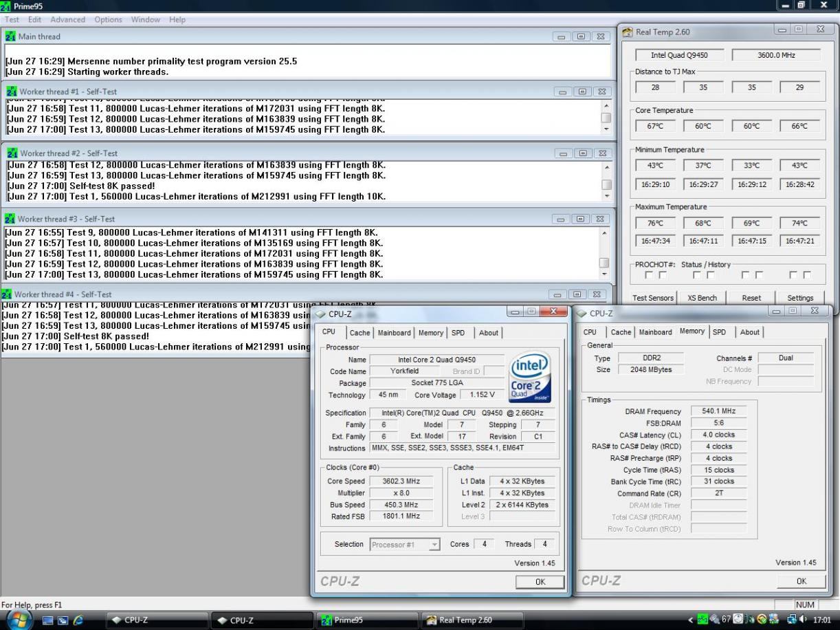Click OK in the Processor CPU-Z window
This screenshot has width=840, height=630.
pyautogui.click(x=540, y=582)
